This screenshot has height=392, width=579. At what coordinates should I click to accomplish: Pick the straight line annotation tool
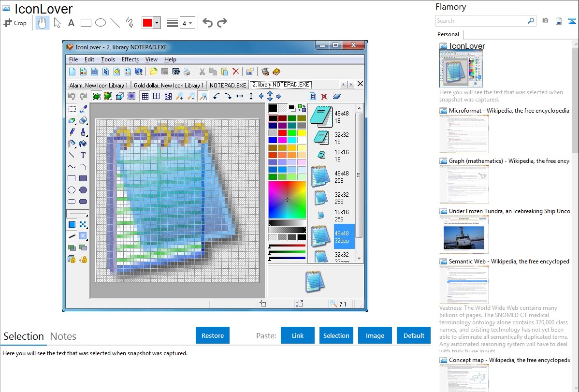click(x=115, y=23)
